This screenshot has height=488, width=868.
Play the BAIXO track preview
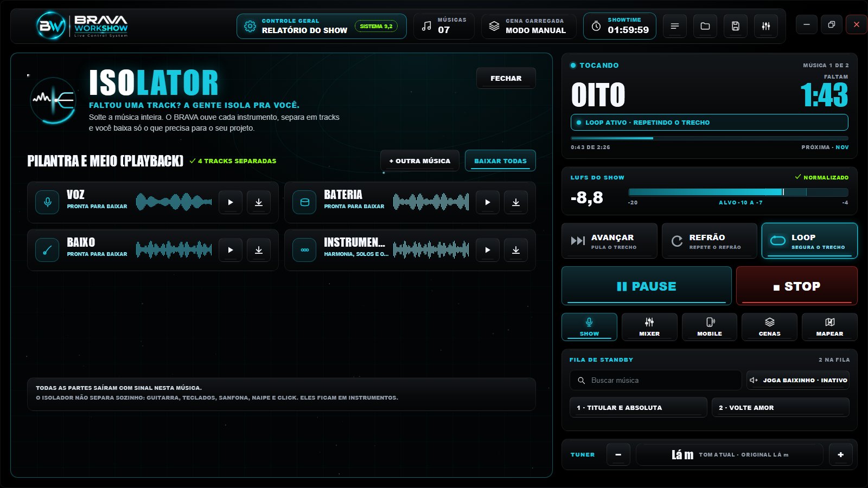[231, 250]
